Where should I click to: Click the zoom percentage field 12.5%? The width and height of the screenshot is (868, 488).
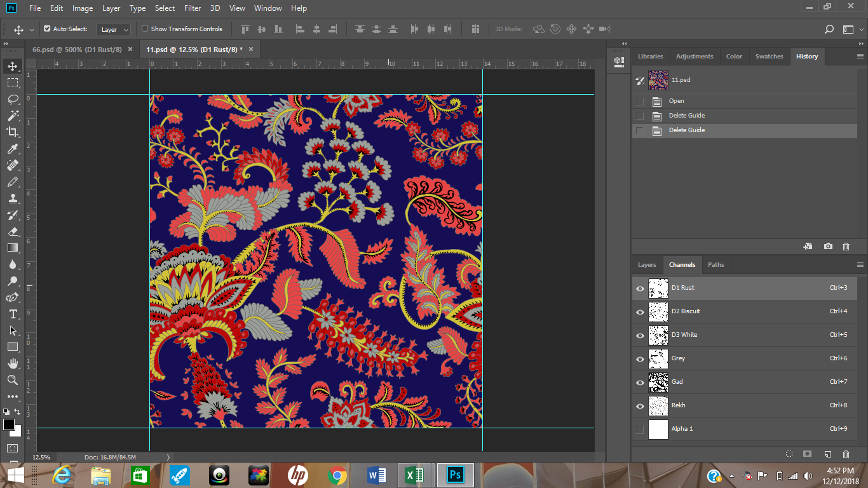41,457
